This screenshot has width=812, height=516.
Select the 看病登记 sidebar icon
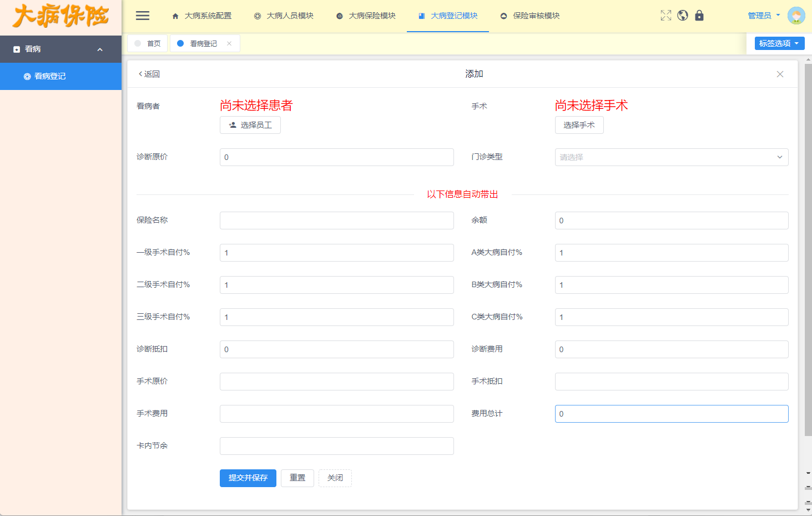(26, 76)
